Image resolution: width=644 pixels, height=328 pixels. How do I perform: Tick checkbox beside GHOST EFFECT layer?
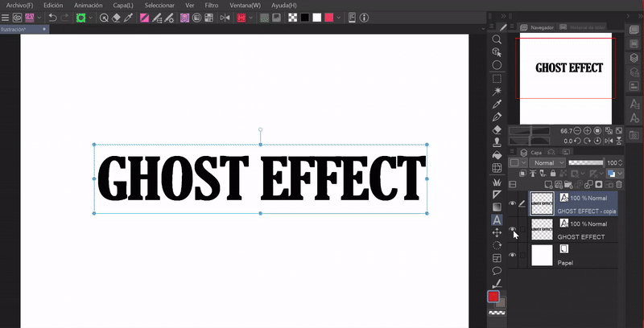[522, 229]
